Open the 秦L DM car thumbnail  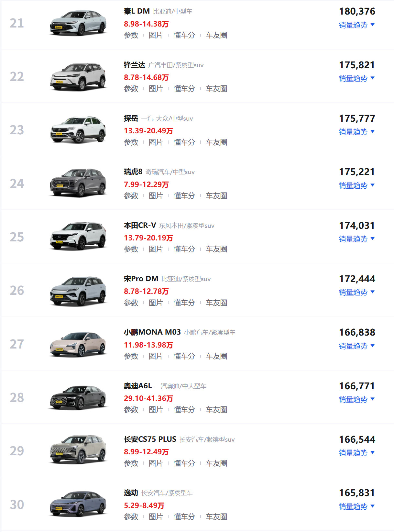[78, 23]
